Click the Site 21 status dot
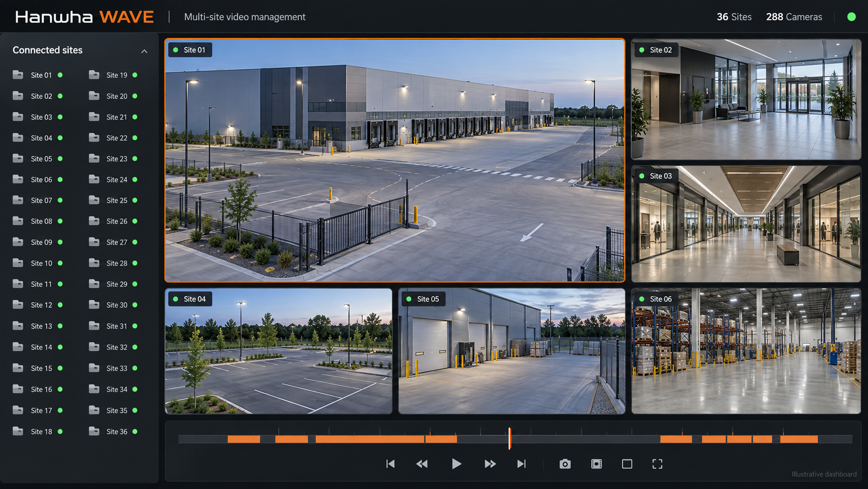The height and width of the screenshot is (489, 868). tap(135, 117)
